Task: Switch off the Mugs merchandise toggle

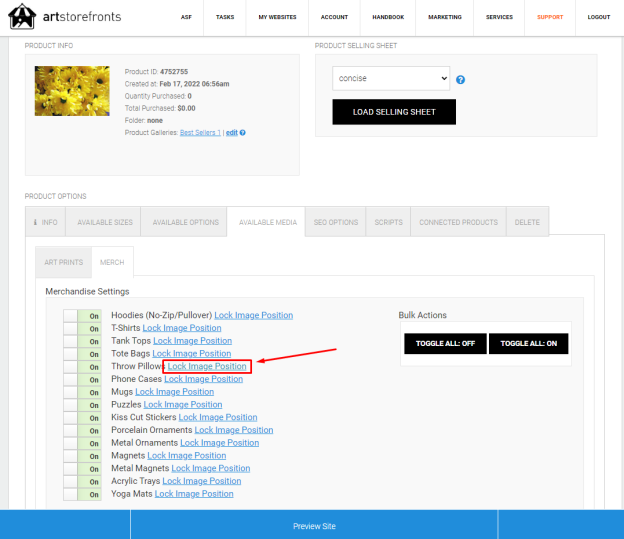Action: (82, 392)
